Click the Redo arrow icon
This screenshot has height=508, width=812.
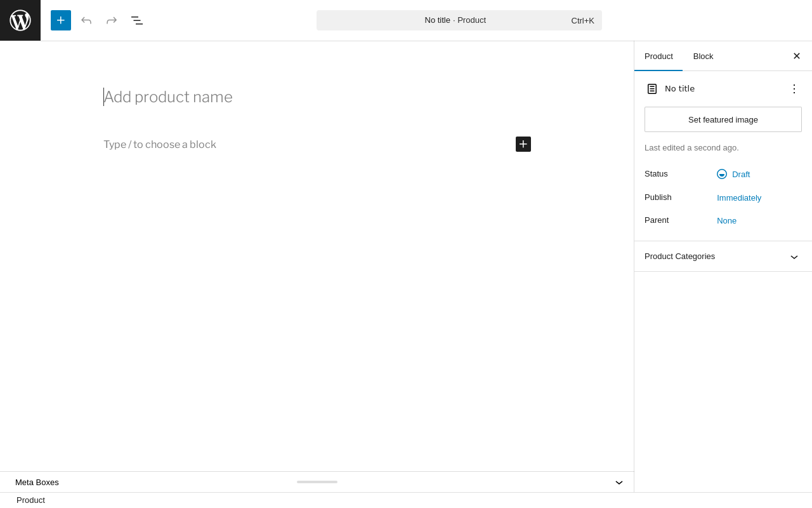coord(112,20)
